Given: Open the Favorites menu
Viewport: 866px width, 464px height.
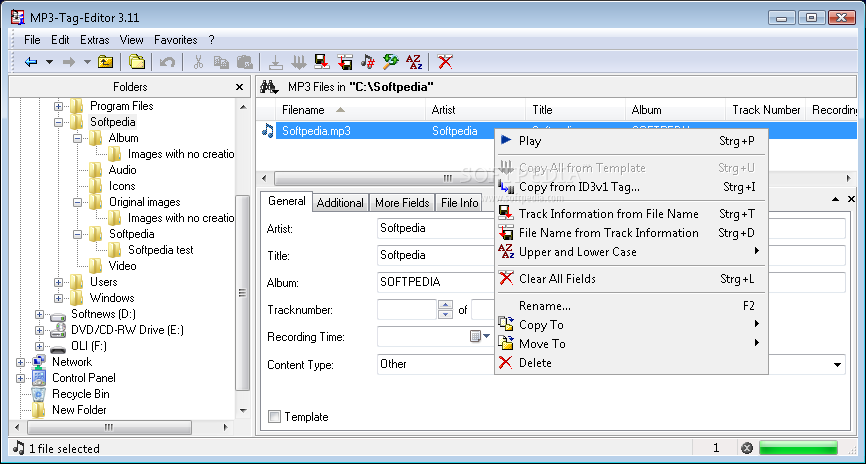Looking at the screenshot, I should click(x=176, y=40).
